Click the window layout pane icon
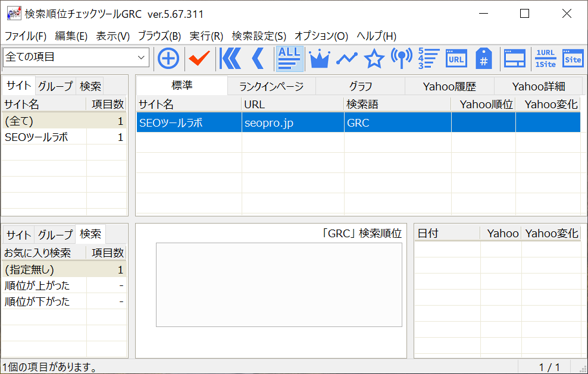This screenshot has height=374, width=588. [x=514, y=58]
